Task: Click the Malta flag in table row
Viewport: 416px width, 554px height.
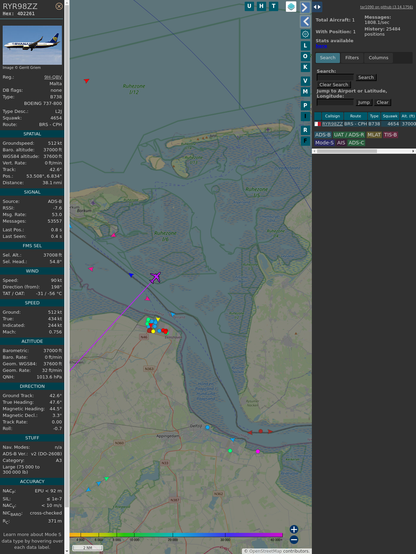Action: pos(318,124)
